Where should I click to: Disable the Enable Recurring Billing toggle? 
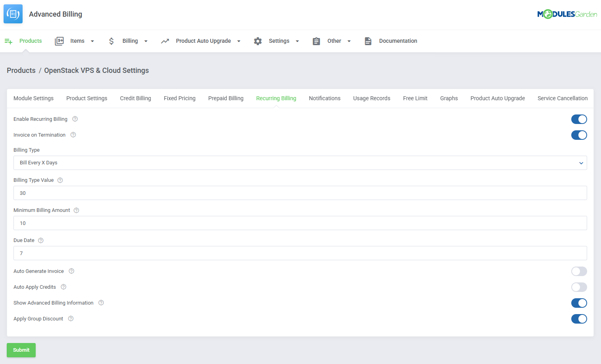click(579, 119)
